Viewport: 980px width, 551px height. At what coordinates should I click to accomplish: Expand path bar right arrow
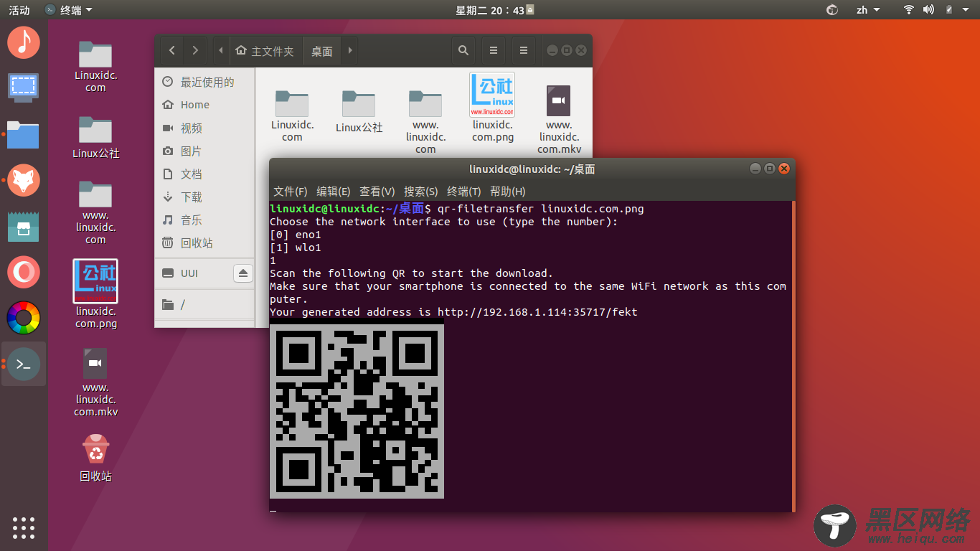tap(350, 50)
